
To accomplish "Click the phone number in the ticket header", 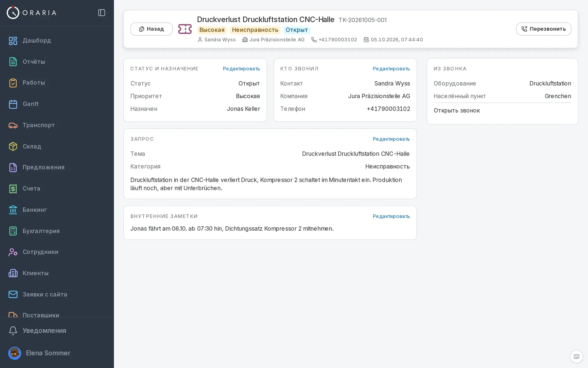I will tap(337, 40).
